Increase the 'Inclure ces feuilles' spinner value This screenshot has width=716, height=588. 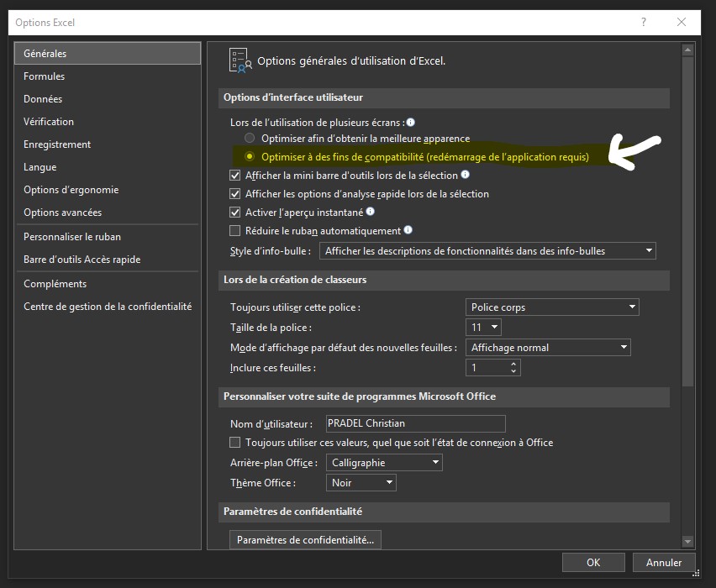(514, 364)
